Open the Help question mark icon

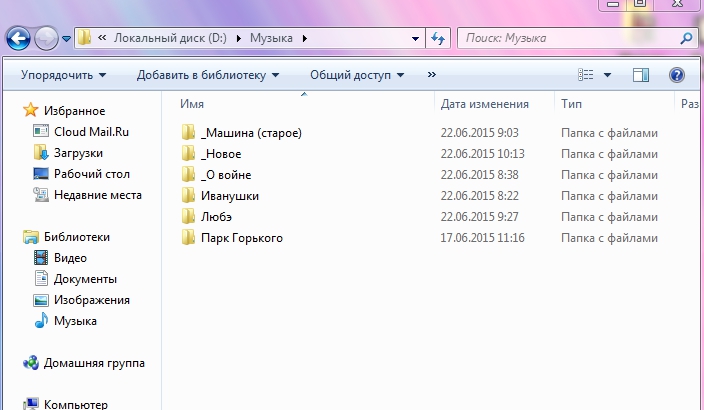[x=676, y=75]
